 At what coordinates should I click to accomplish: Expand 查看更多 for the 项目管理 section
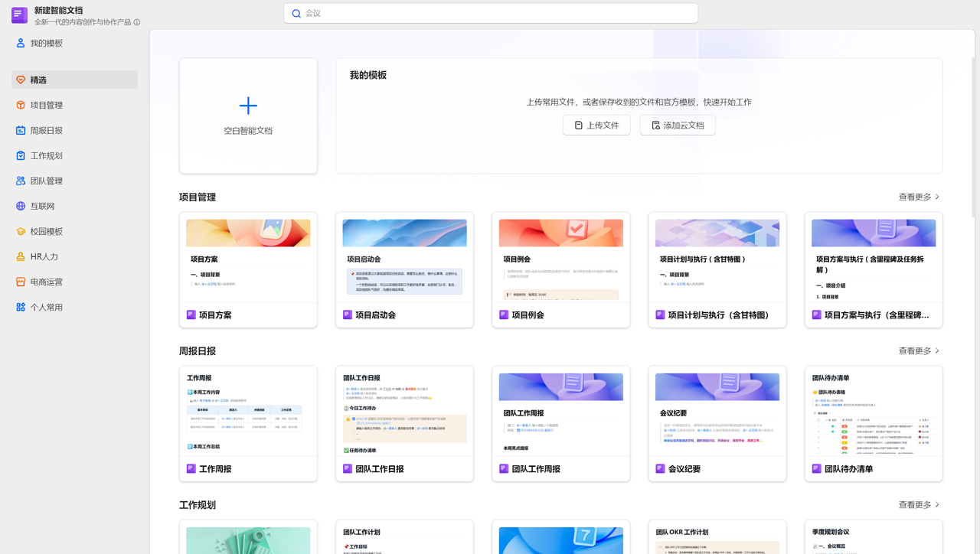[x=919, y=197]
